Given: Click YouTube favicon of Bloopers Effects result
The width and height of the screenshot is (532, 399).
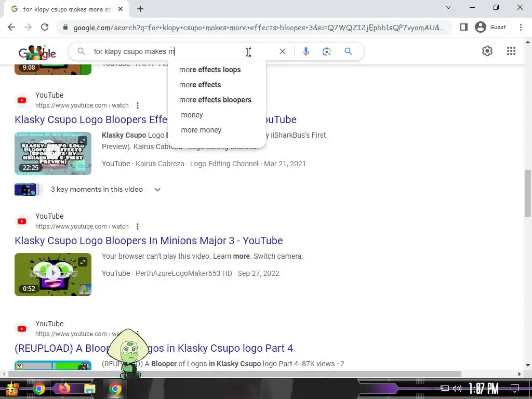Looking at the screenshot, I should [x=22, y=100].
